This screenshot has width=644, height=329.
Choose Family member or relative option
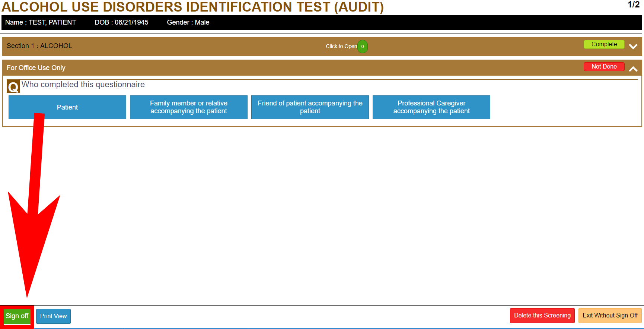(188, 107)
